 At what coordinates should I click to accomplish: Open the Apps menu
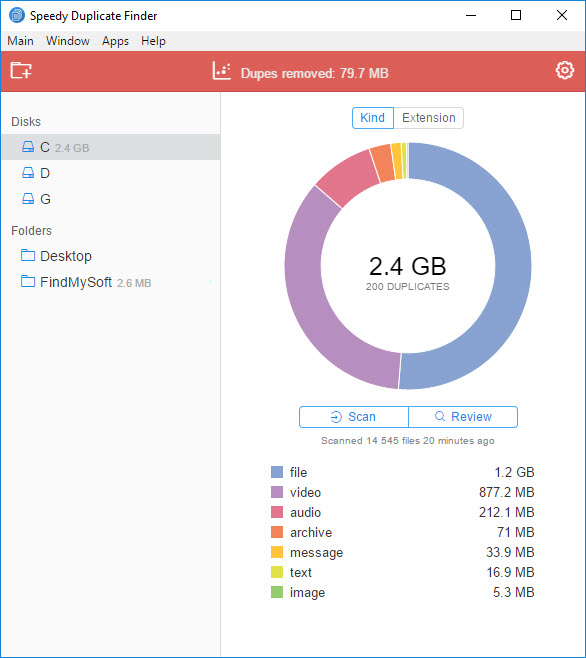(x=115, y=41)
